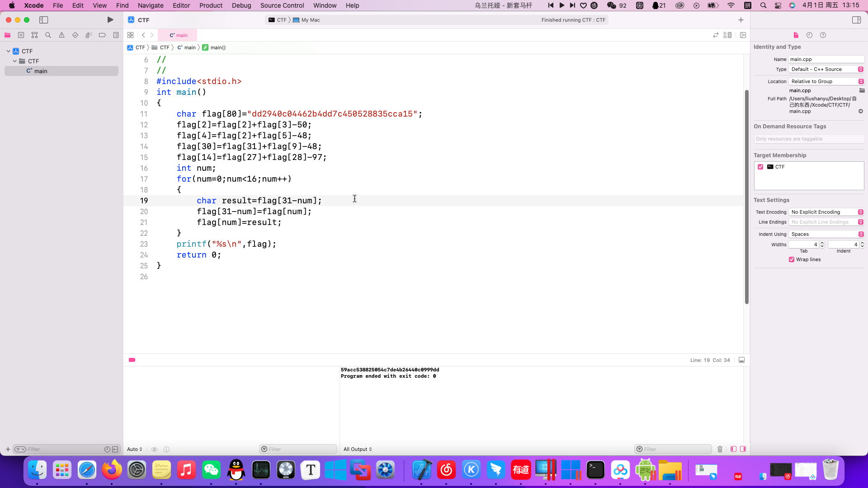Open the All Output console dropdown

pyautogui.click(x=357, y=449)
